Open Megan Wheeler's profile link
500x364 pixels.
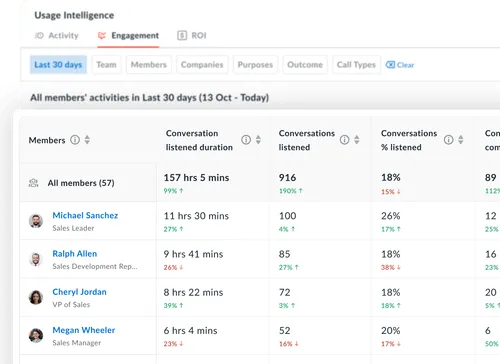tap(84, 330)
